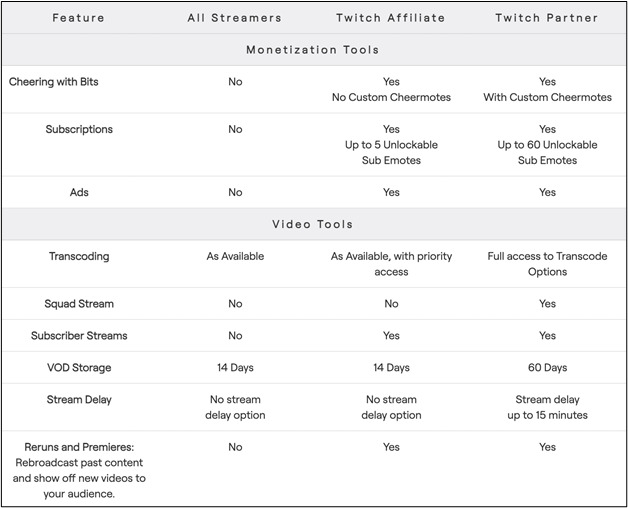
Task: Click 'Up to 60 Unlockable Sub Emotes' cell
Action: [547, 145]
